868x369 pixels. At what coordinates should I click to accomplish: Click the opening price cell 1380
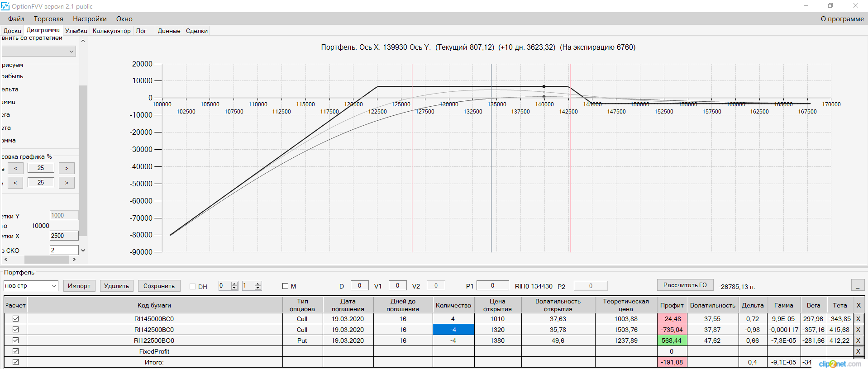497,341
